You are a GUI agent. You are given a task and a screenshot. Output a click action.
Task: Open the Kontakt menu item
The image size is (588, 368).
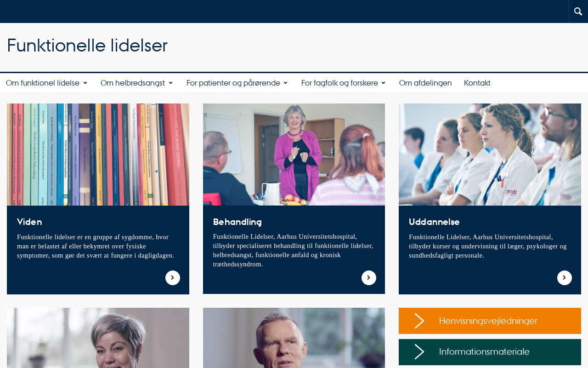point(477,83)
